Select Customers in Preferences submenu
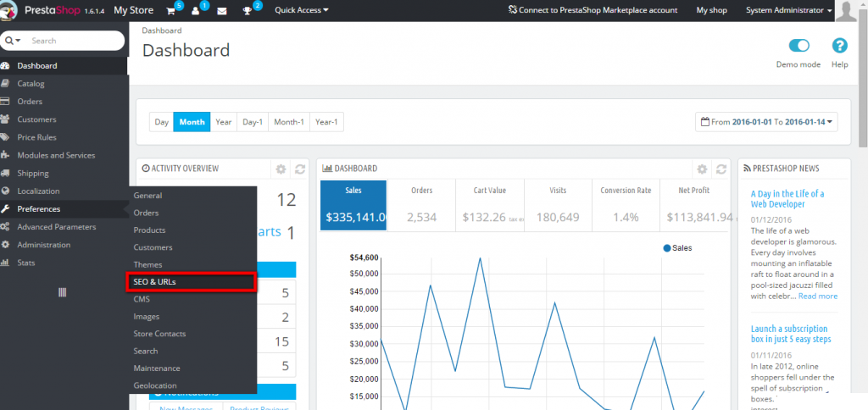This screenshot has height=410, width=868. (153, 247)
